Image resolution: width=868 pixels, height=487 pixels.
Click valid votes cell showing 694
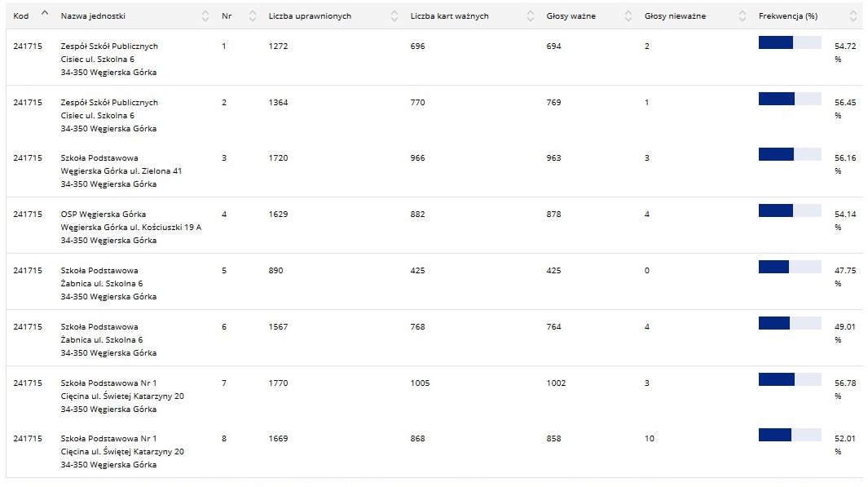pos(553,46)
